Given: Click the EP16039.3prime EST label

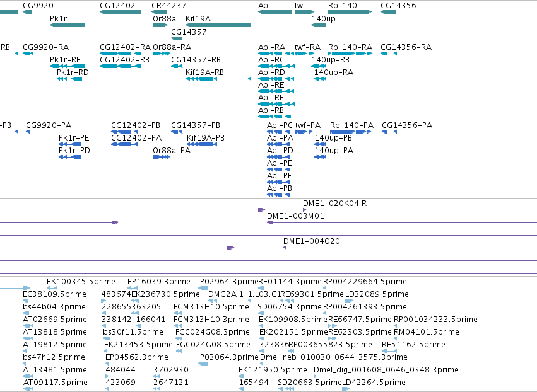Looking at the screenshot, I should pos(159,282).
